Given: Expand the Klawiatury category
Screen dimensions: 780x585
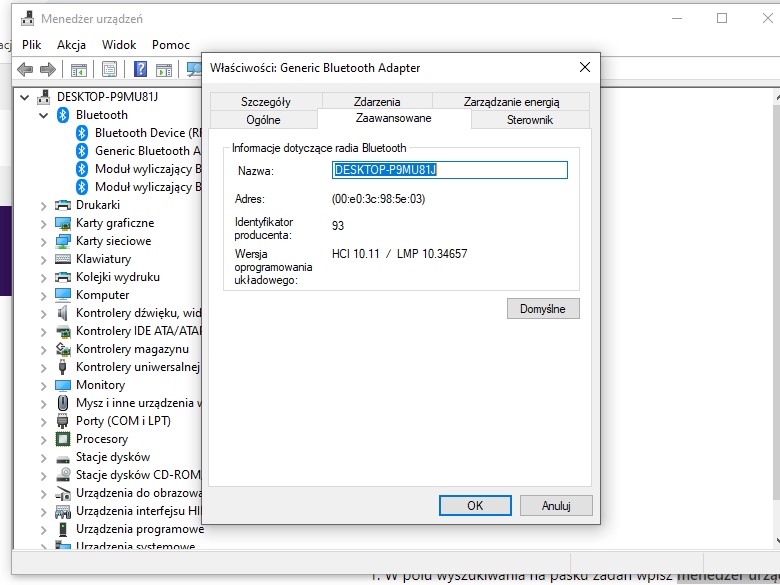Looking at the screenshot, I should pos(44,260).
